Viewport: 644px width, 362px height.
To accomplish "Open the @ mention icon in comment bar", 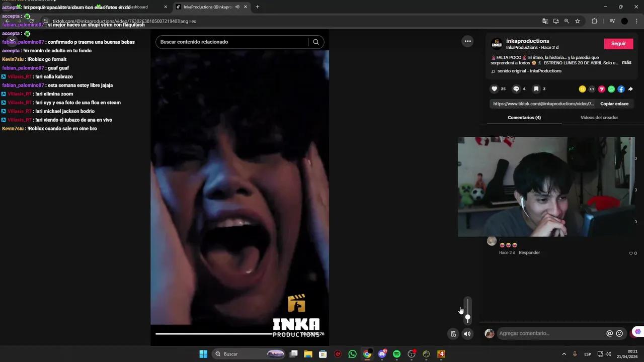I will [609, 333].
